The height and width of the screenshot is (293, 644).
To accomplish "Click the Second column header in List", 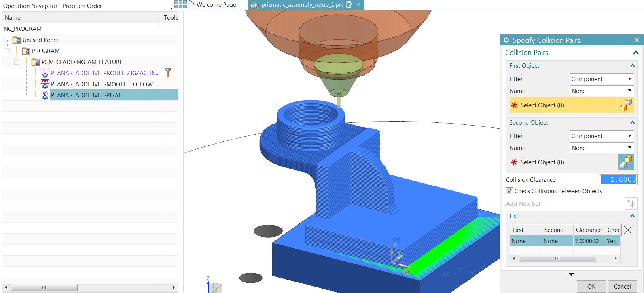I will pyautogui.click(x=557, y=230).
